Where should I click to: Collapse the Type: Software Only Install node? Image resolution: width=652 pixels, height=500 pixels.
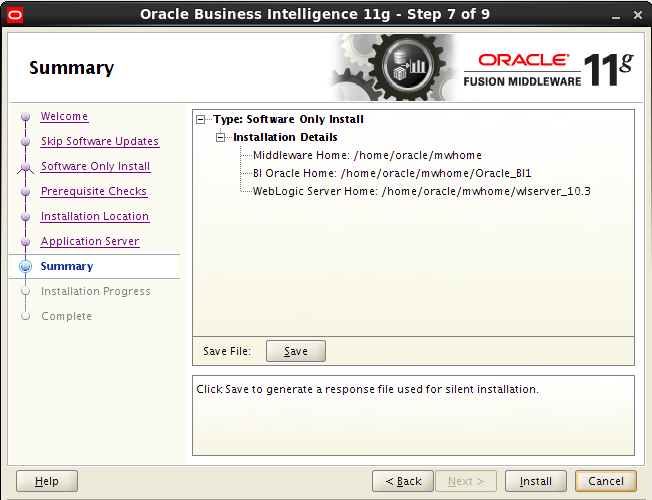click(200, 120)
